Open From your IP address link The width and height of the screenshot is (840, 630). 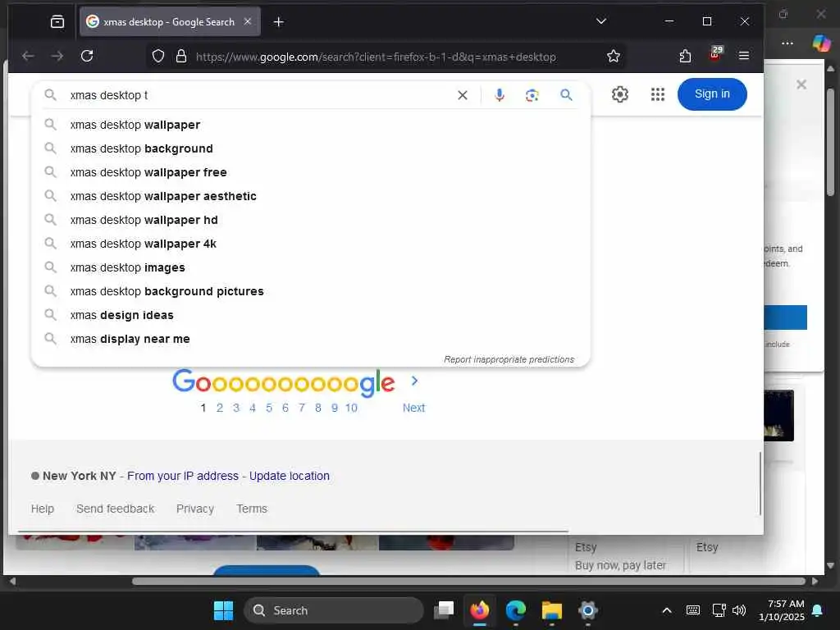(x=183, y=476)
